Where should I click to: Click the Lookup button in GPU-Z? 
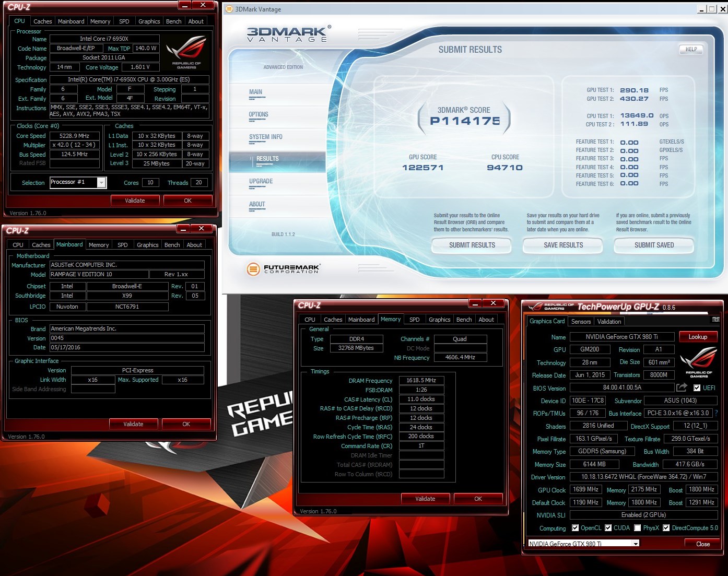698,337
